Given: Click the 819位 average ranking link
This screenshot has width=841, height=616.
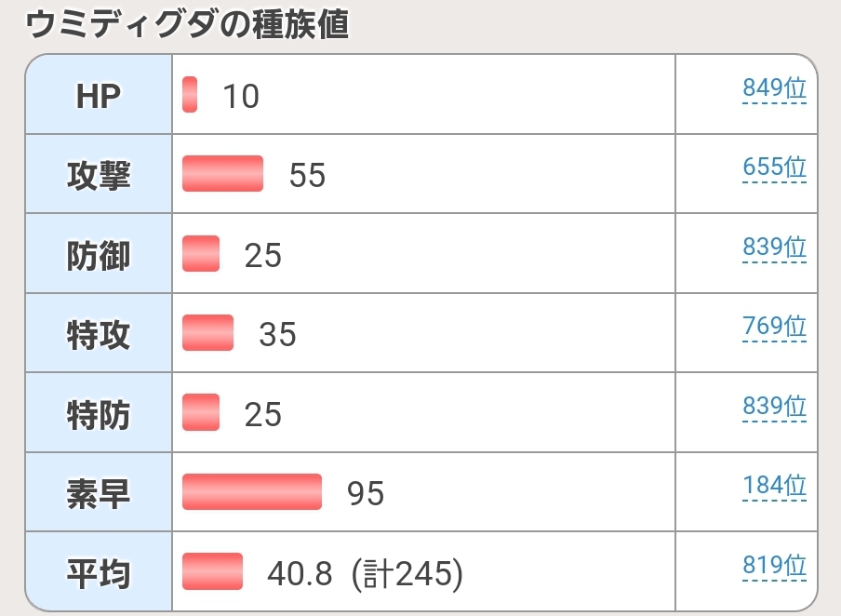Looking at the screenshot, I should coord(774,565).
